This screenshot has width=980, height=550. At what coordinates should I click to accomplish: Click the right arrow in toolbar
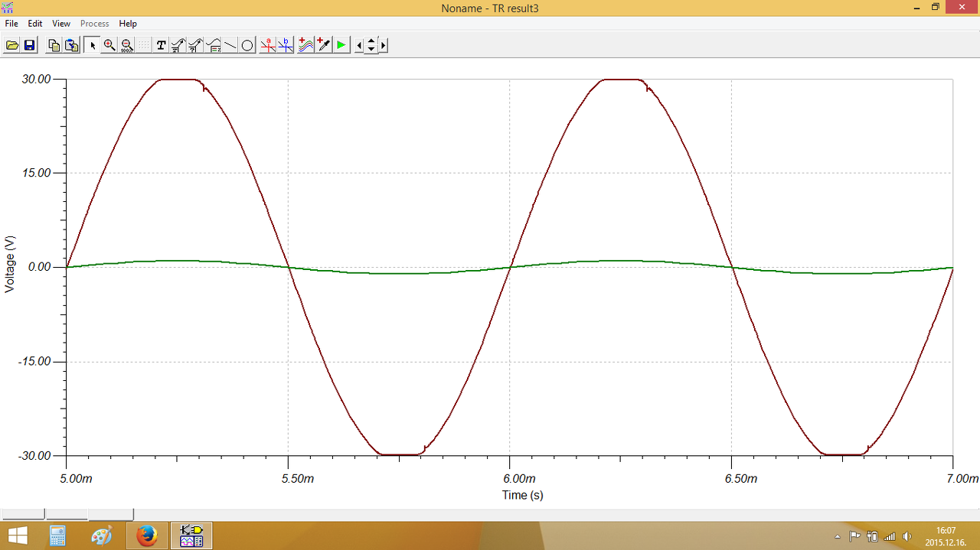384,45
